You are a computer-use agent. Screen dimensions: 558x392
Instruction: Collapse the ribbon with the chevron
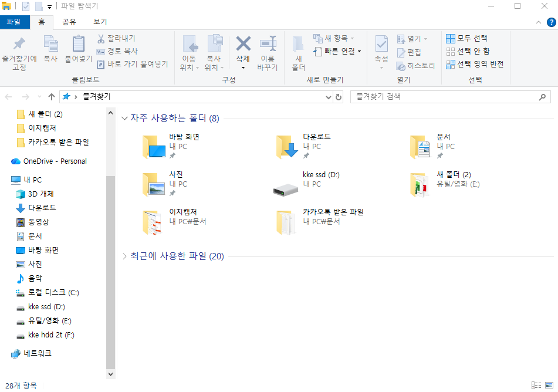click(x=539, y=22)
